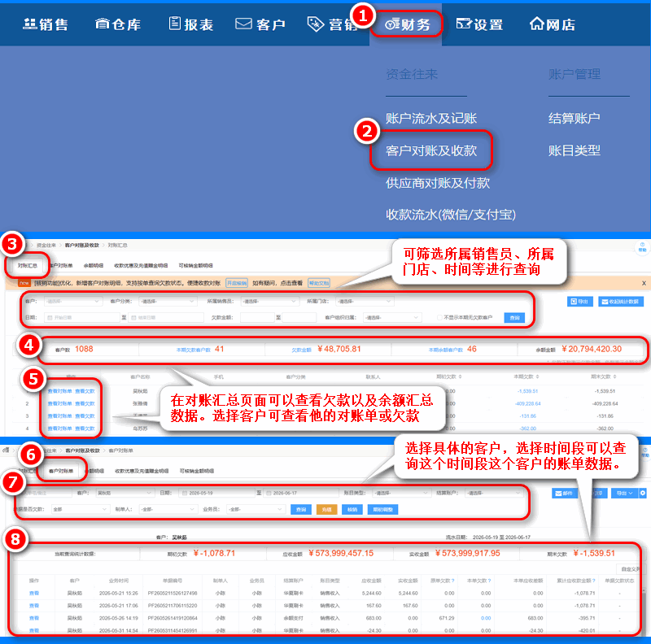Open the 仓库 warehouse module
651x644 pixels.
click(x=118, y=24)
